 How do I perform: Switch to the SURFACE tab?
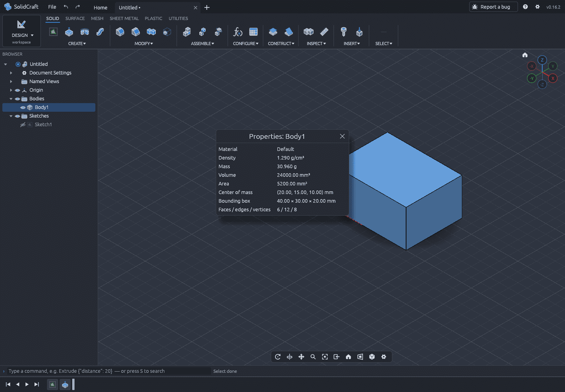pyautogui.click(x=75, y=18)
